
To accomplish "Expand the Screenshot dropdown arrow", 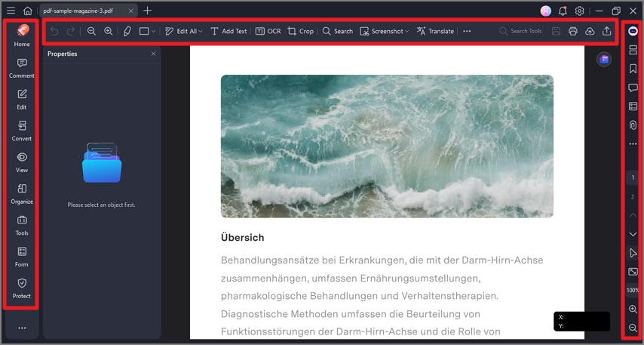I will 407,31.
